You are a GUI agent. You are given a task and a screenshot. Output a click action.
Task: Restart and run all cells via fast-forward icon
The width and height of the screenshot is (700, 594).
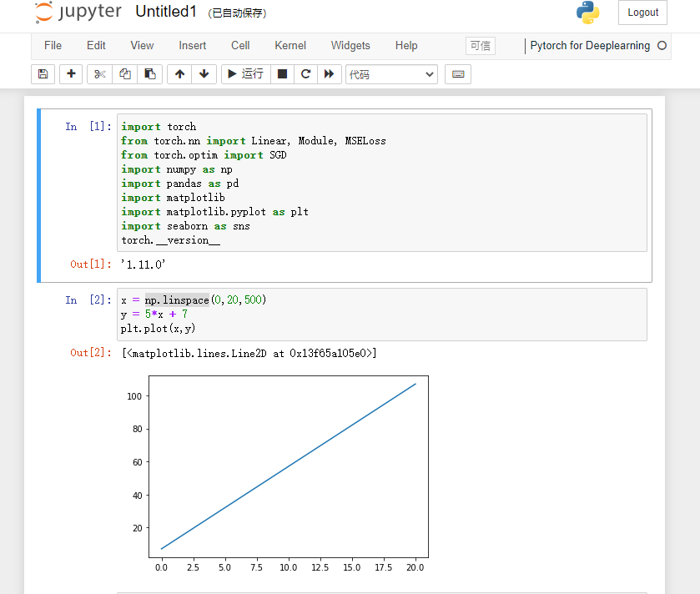pyautogui.click(x=329, y=74)
